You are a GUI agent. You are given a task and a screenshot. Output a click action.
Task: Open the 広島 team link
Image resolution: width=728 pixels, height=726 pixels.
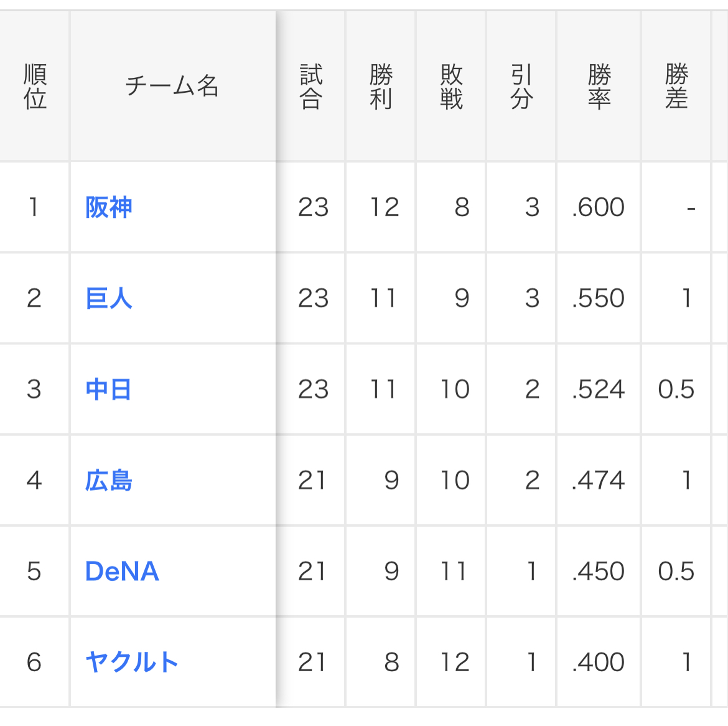(109, 480)
